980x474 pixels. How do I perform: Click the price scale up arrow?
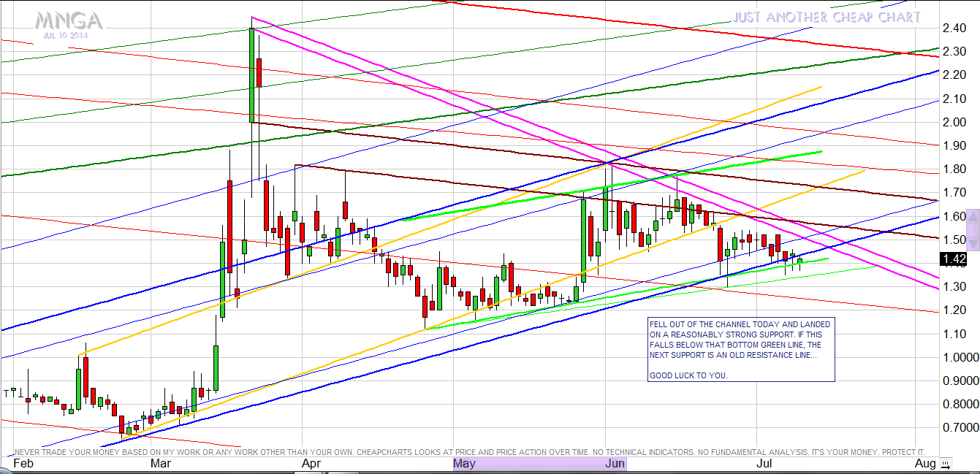click(973, 217)
